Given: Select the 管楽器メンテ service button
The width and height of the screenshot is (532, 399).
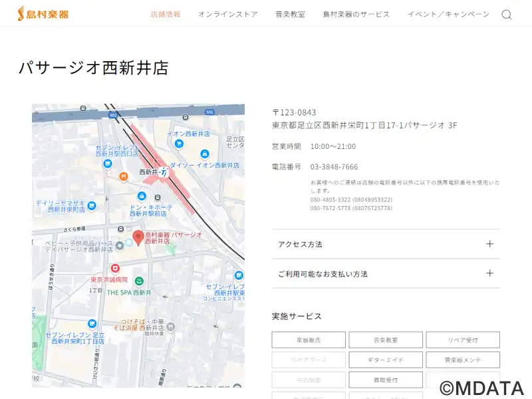Looking at the screenshot, I should tap(463, 360).
